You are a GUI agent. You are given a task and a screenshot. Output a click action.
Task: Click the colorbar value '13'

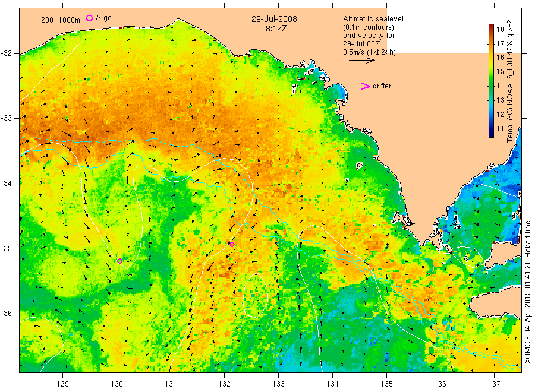500,100
